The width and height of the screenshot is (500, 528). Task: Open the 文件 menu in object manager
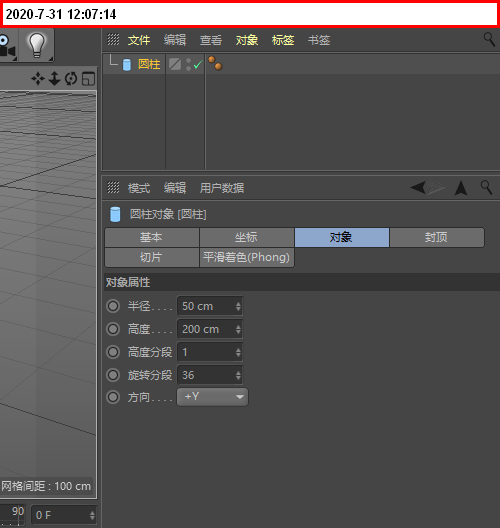tap(139, 40)
